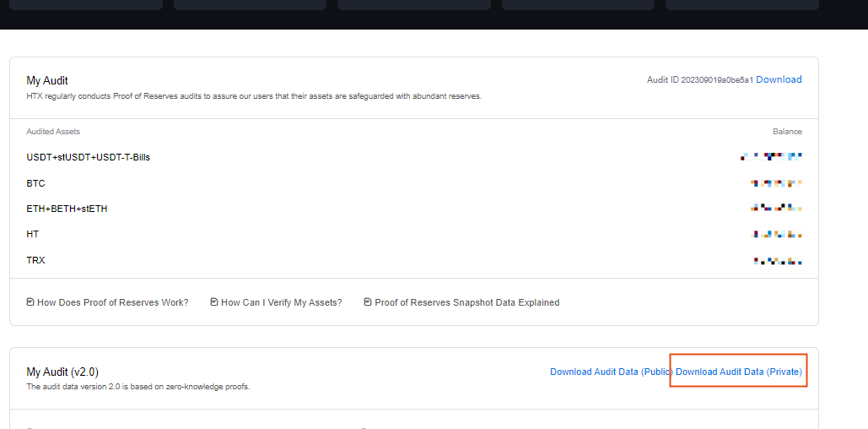This screenshot has width=868, height=429.
Task: Open Proof of Reserves Snapshot Data Explained
Action: pos(467,302)
